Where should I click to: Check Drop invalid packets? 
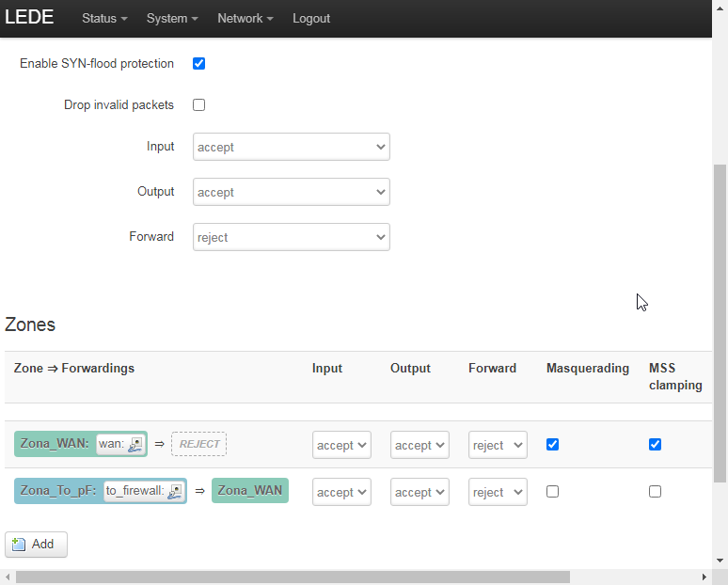(198, 105)
